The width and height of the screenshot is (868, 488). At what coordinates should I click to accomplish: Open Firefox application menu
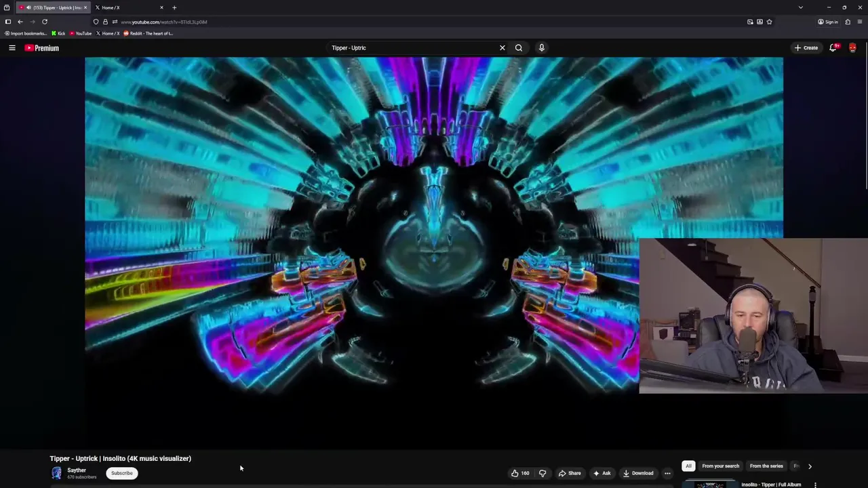(x=860, y=22)
